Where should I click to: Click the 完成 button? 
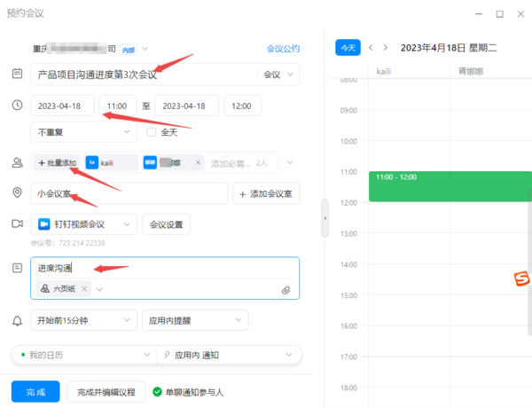click(x=35, y=391)
